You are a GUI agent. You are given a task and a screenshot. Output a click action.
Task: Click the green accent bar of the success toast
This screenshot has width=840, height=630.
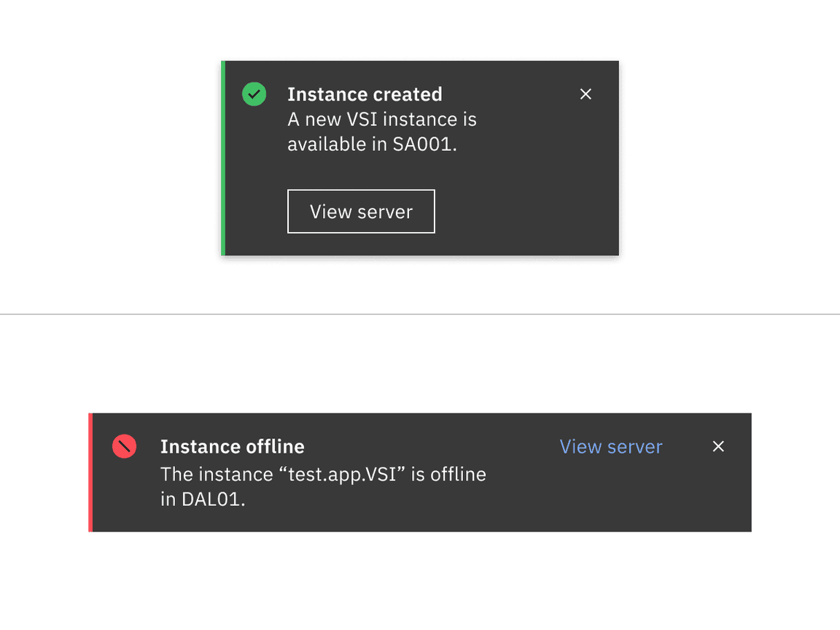click(222, 158)
